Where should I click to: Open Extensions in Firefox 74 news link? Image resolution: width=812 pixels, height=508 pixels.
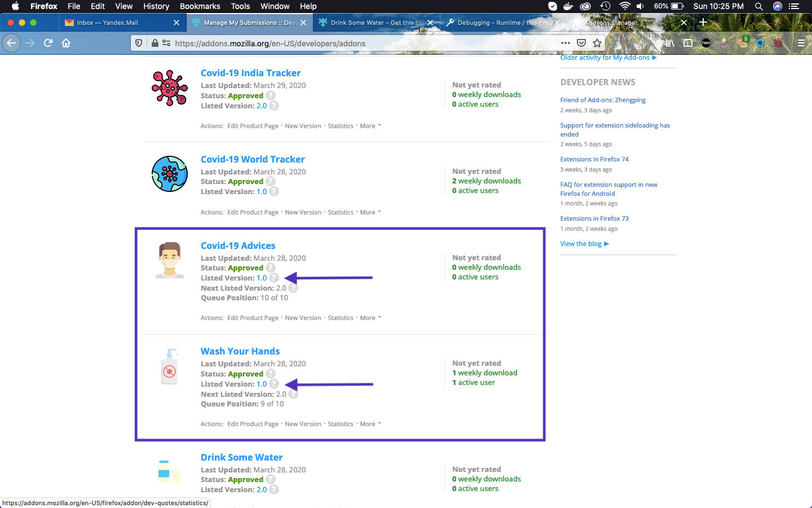tap(594, 159)
